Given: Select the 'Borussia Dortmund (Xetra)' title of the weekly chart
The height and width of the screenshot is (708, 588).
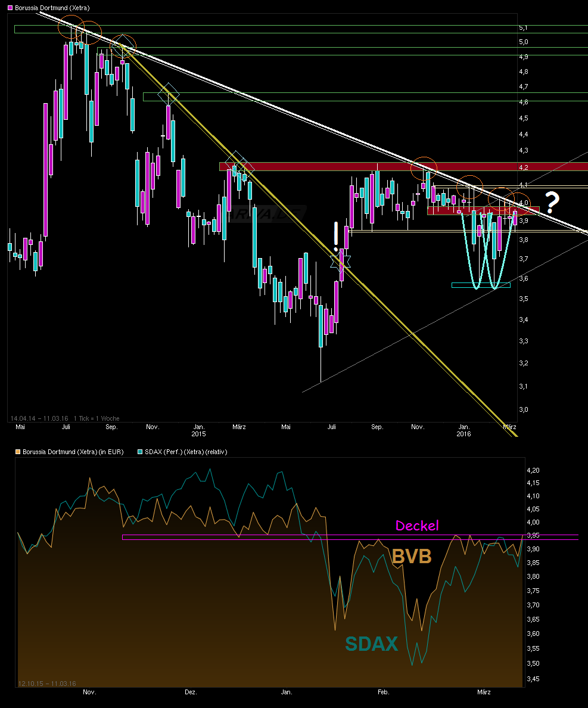Looking at the screenshot, I should click(52, 8).
